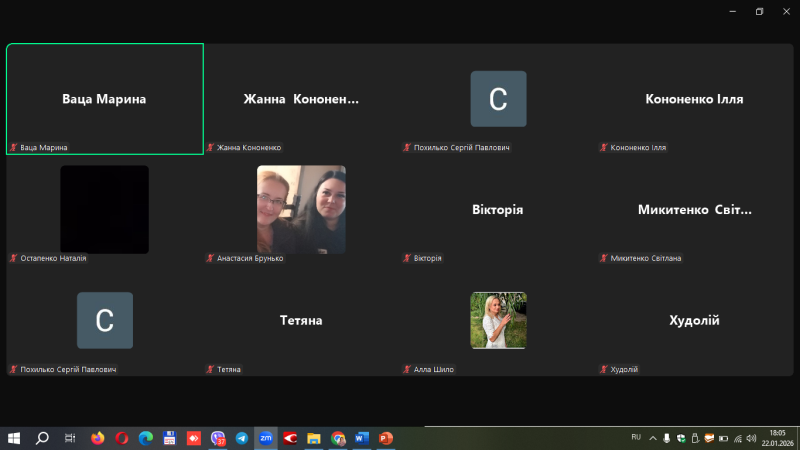Click muted mic icon beside Алла Шило
Image resolution: width=800 pixels, height=450 pixels.
pyautogui.click(x=407, y=370)
